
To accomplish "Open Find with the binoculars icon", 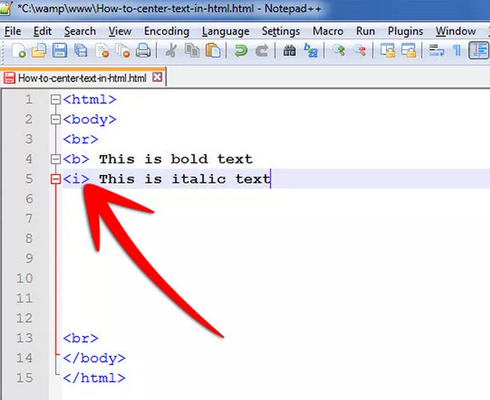I will tap(289, 51).
